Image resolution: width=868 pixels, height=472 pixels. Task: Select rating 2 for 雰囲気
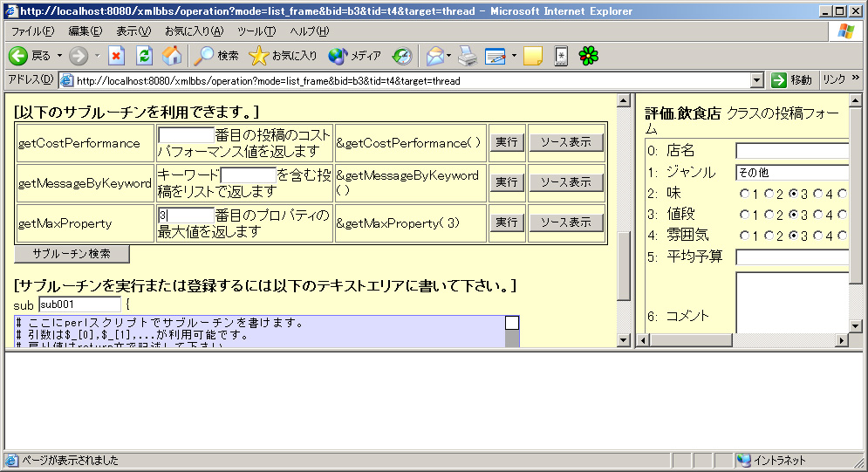[x=769, y=236]
